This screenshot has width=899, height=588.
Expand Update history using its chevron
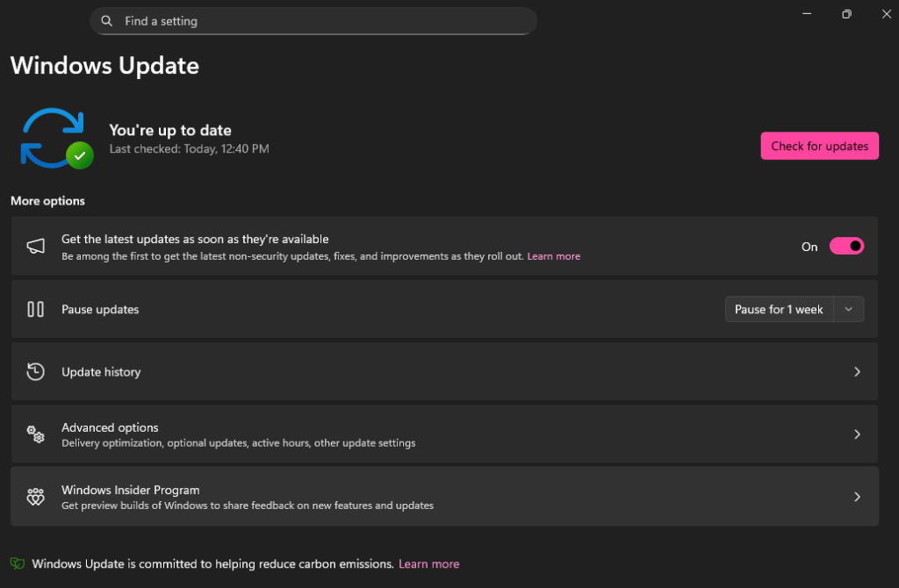click(x=857, y=371)
